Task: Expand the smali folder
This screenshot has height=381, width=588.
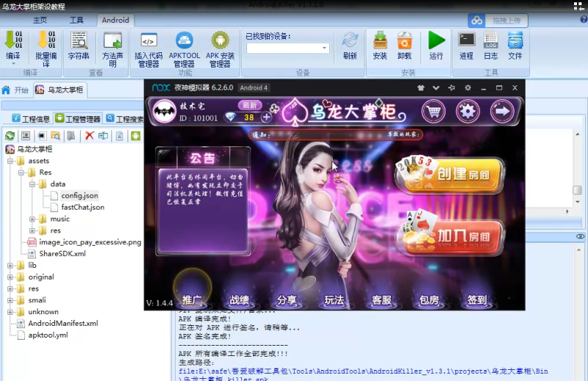Action: pyautogui.click(x=10, y=300)
